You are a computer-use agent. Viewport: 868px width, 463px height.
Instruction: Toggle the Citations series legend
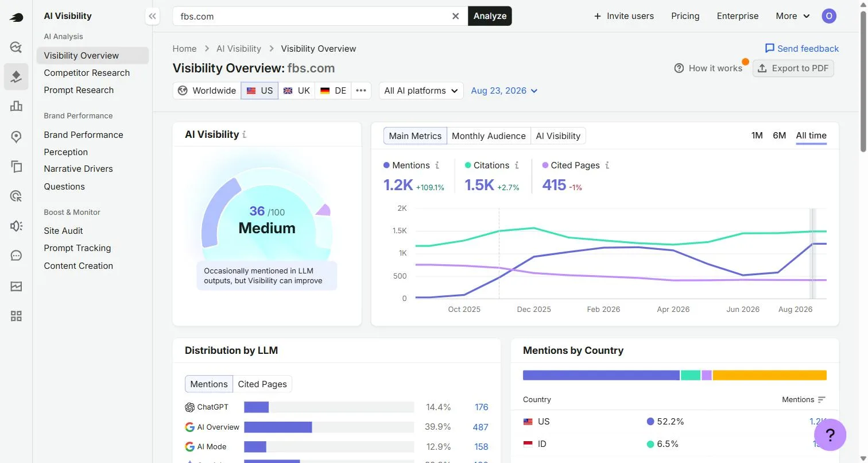pos(487,165)
